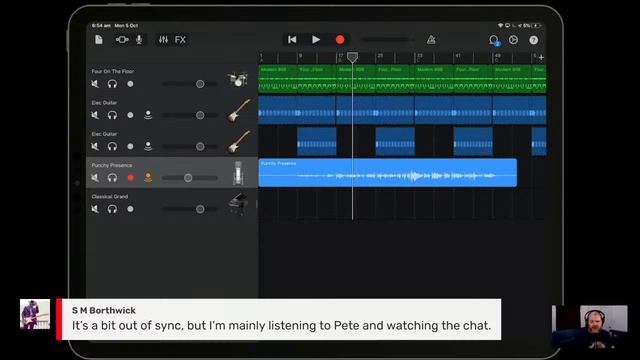This screenshot has height=360, width=640.
Task: Open the track controls view icon
Action: point(122,40)
